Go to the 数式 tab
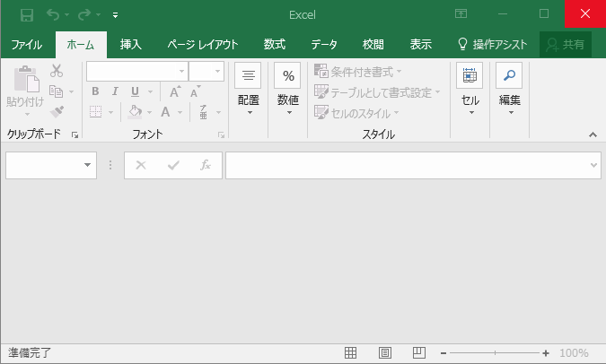 click(275, 45)
